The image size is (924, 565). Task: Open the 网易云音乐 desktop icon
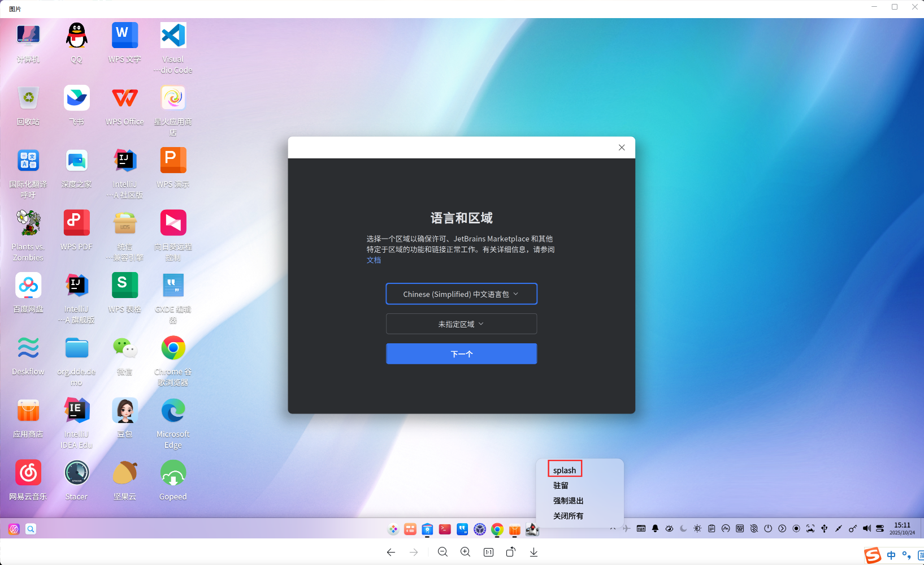[x=28, y=473]
